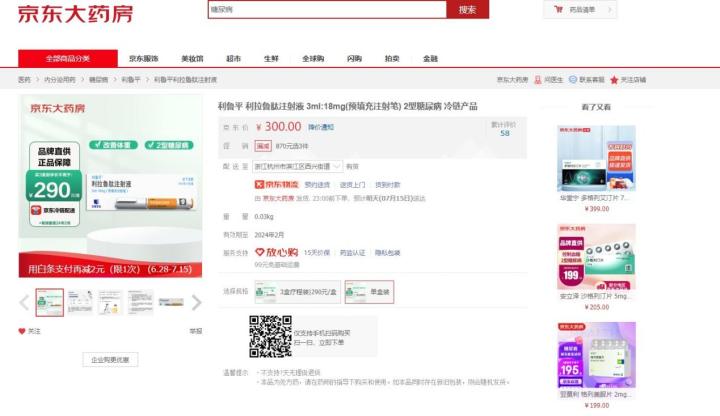
Task: Select the fifth product thumbnail
Action: [171, 302]
